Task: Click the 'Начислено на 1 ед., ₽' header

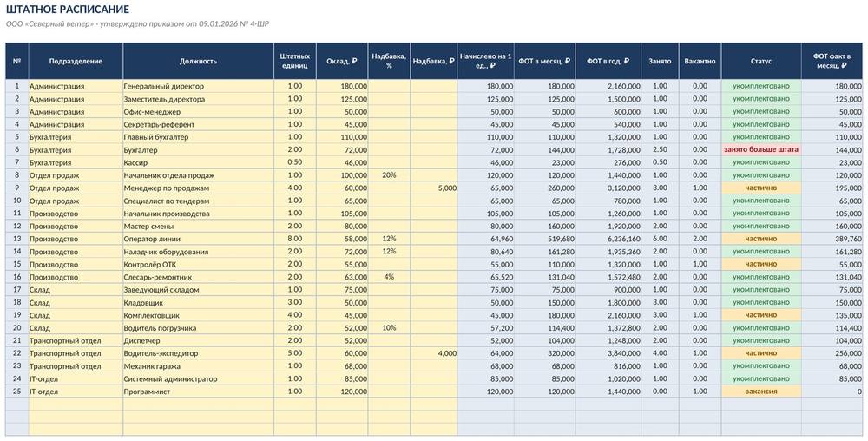Action: click(x=486, y=61)
